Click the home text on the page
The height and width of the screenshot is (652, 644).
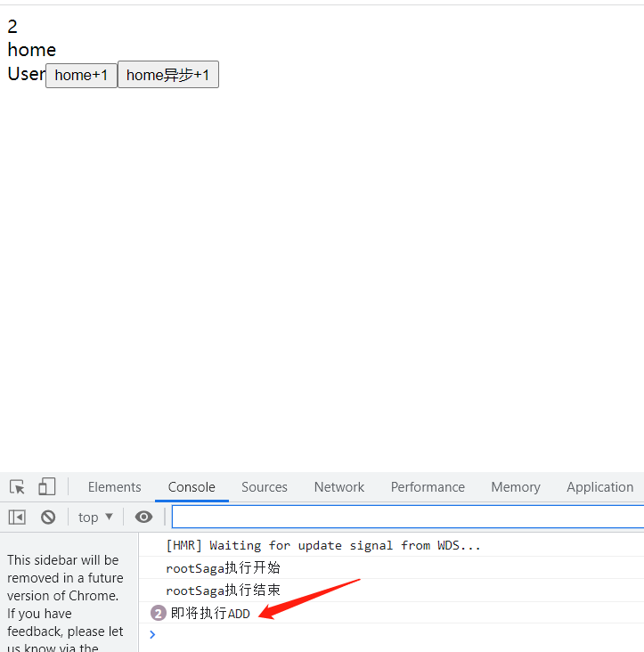tap(31, 50)
